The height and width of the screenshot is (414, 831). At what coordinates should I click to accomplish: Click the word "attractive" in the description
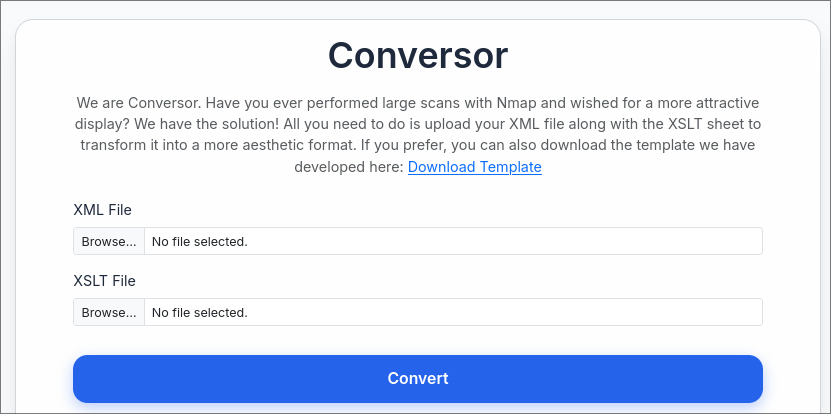pos(724,103)
